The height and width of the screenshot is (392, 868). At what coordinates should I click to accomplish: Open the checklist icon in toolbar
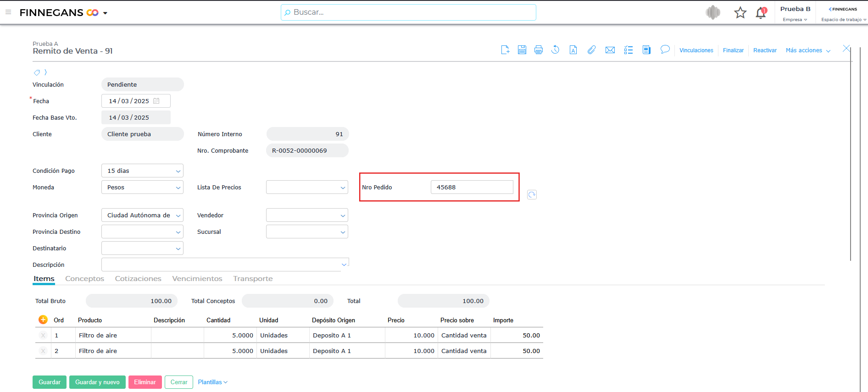click(629, 50)
